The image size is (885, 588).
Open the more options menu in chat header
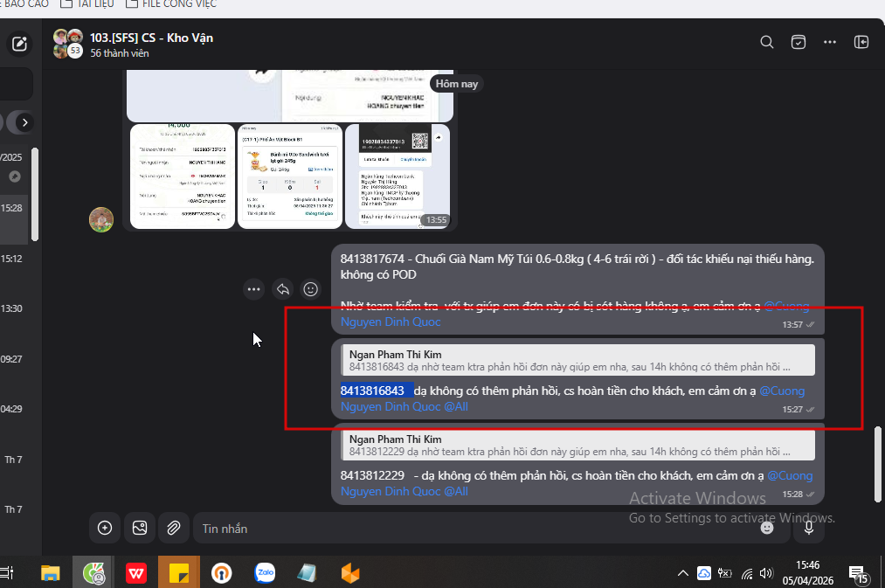coord(830,42)
